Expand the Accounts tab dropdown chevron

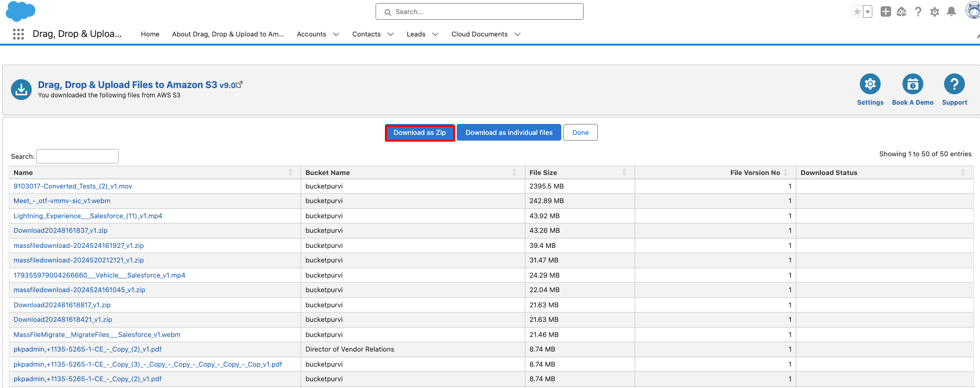click(x=336, y=34)
